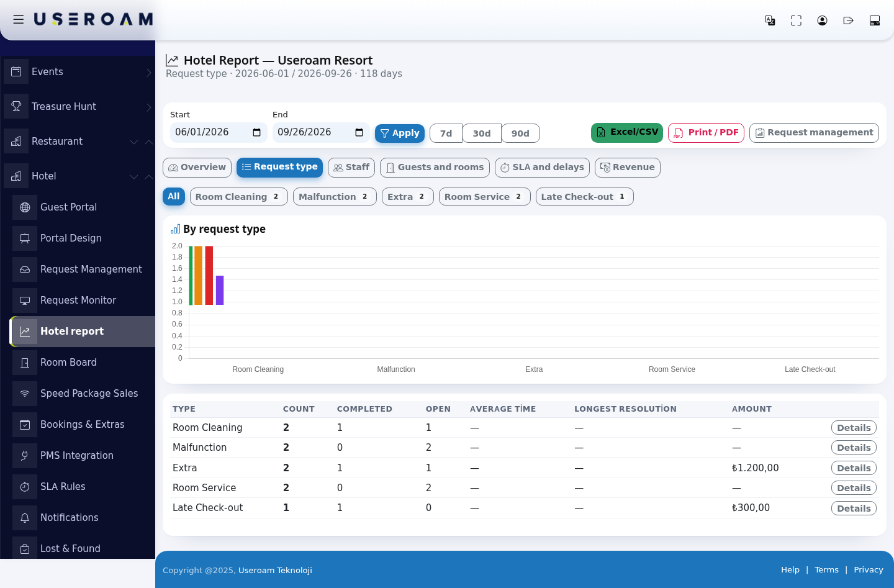Switch to the Staff tab
Screen dimensions: 894x588
pos(351,168)
